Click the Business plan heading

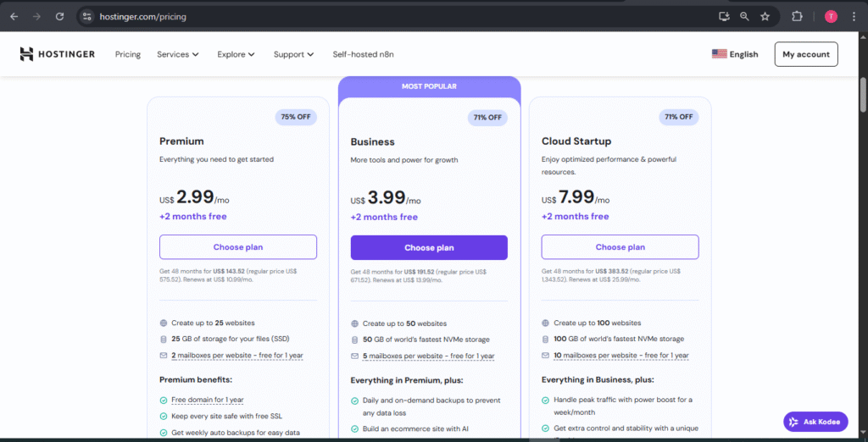(373, 142)
